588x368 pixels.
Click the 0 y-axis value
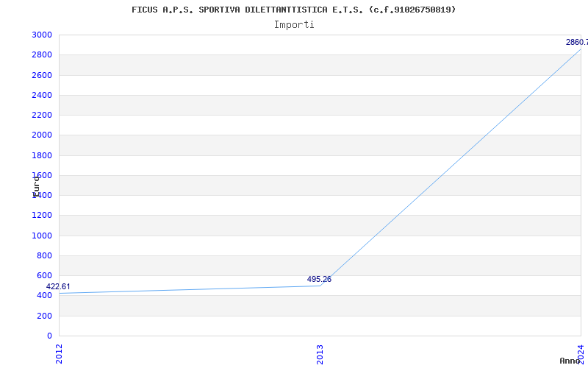pos(49,336)
